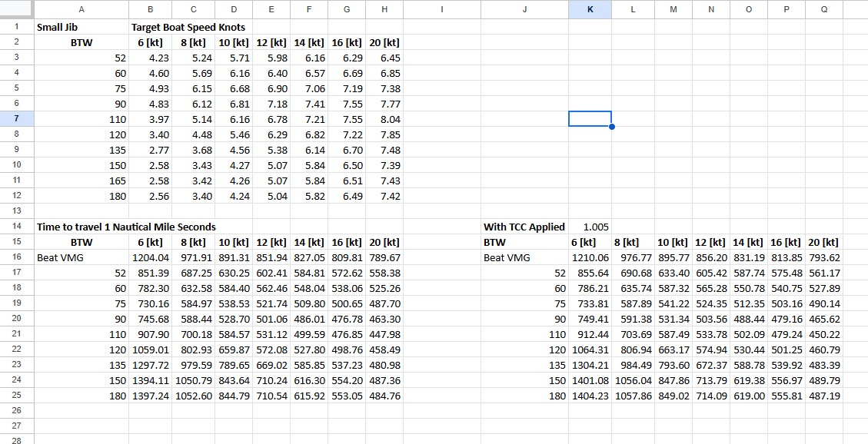The width and height of the screenshot is (868, 444).
Task: Click the cell showing 1404.23
Action: 590,396
